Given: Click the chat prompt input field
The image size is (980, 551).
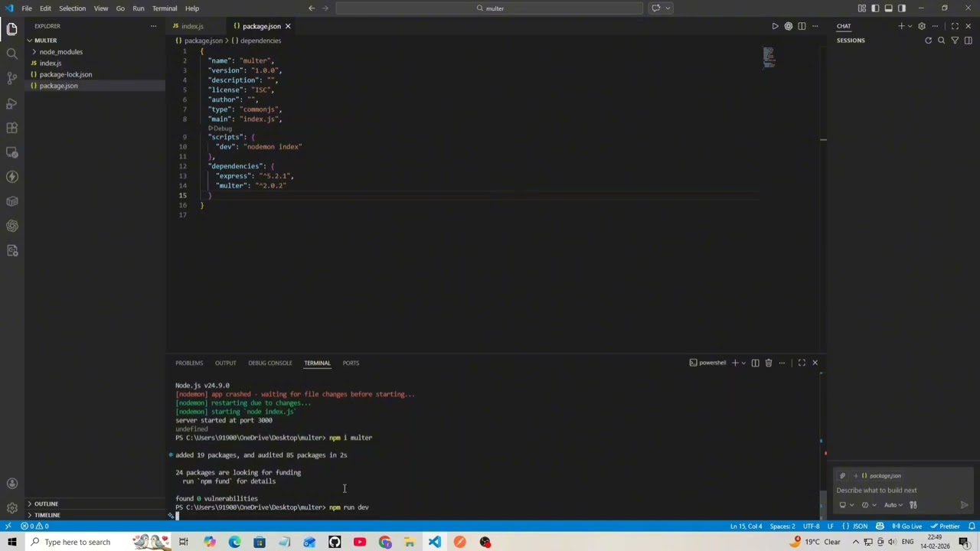Looking at the screenshot, I should coord(902,491).
